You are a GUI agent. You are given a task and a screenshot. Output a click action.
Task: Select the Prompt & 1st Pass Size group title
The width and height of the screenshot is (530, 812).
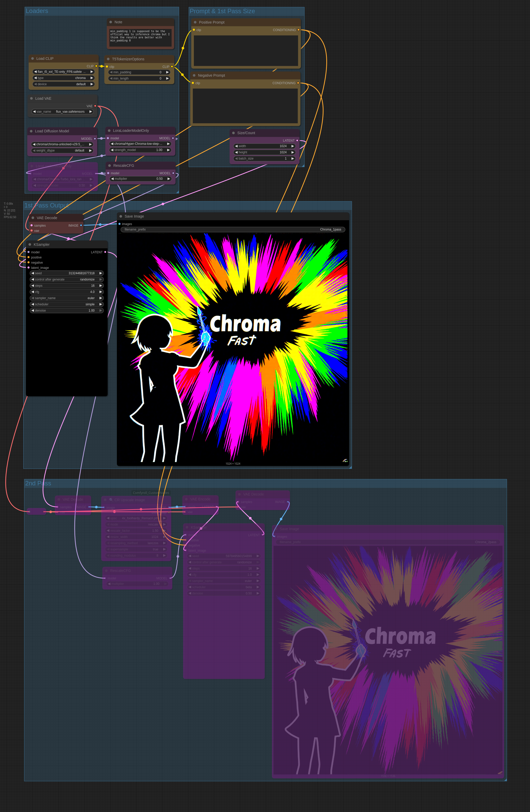(x=222, y=11)
